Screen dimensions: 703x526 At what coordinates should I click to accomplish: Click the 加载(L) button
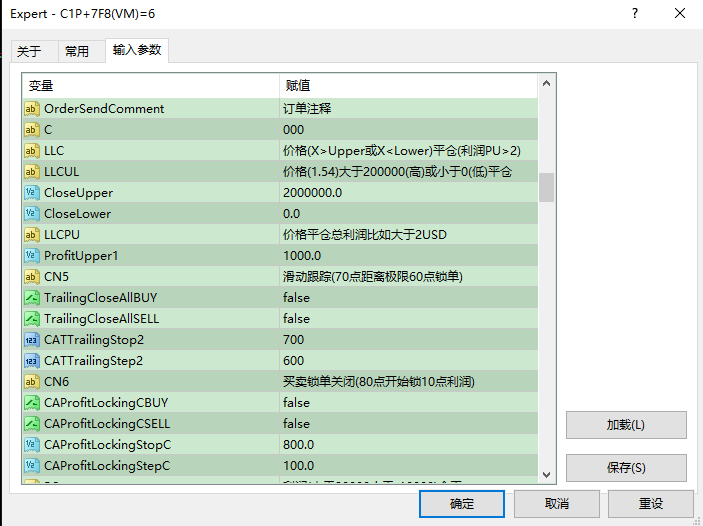click(626, 425)
